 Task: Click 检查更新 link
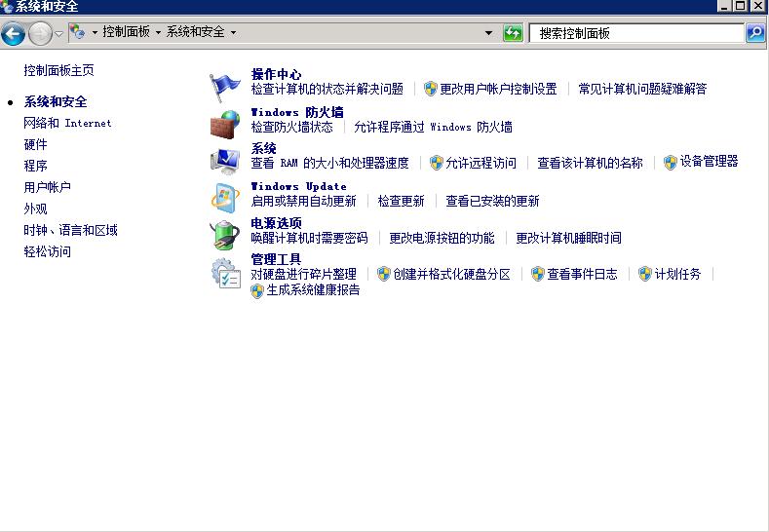(x=401, y=201)
